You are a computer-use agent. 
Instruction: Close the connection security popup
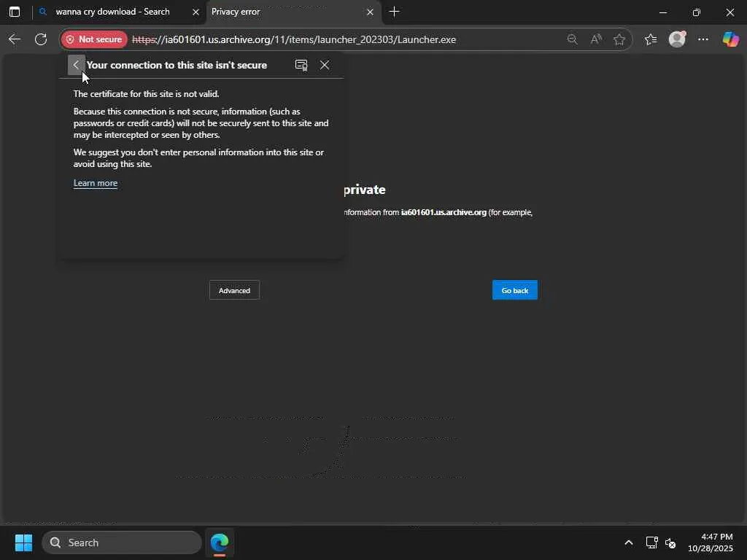pos(325,65)
